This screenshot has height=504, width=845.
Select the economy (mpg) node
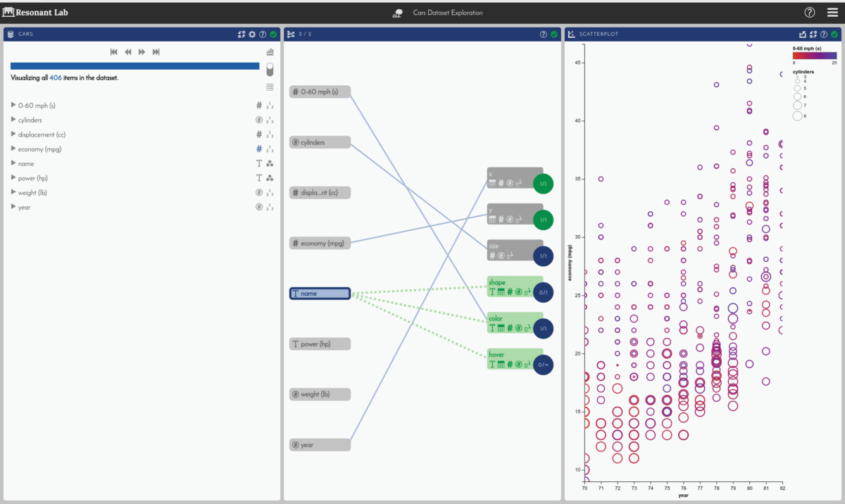[x=320, y=243]
